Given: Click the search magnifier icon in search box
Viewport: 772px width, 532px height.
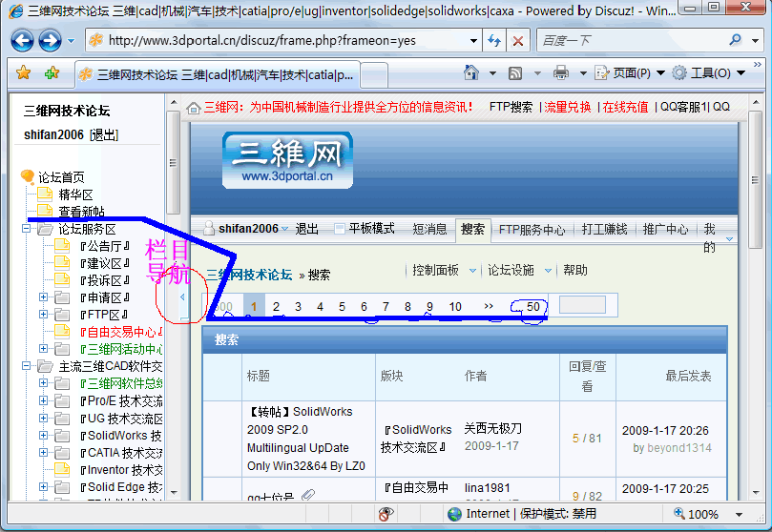Looking at the screenshot, I should [736, 40].
